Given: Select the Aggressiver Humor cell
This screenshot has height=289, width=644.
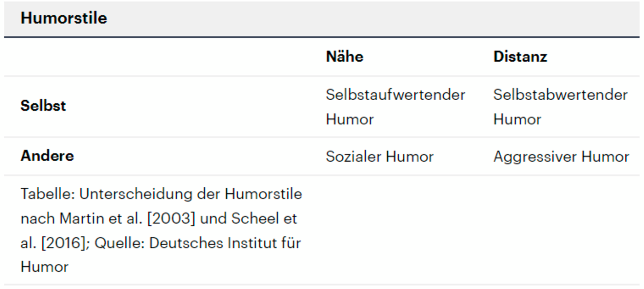Looking at the screenshot, I should tap(561, 157).
